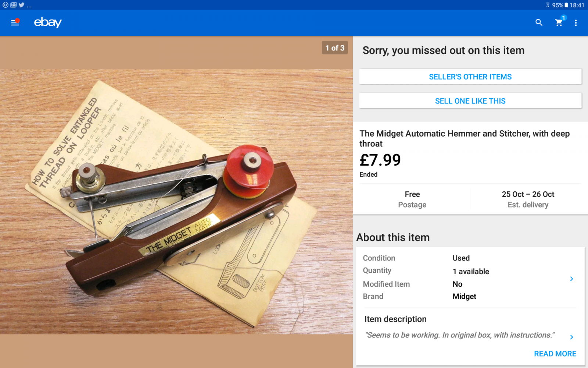Open the sewing machine product photo

point(176,202)
